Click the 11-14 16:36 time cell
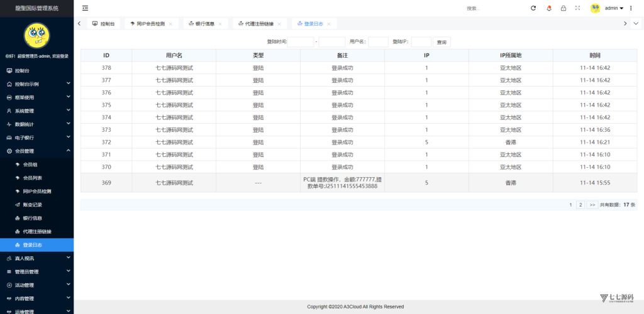 pyautogui.click(x=595, y=130)
